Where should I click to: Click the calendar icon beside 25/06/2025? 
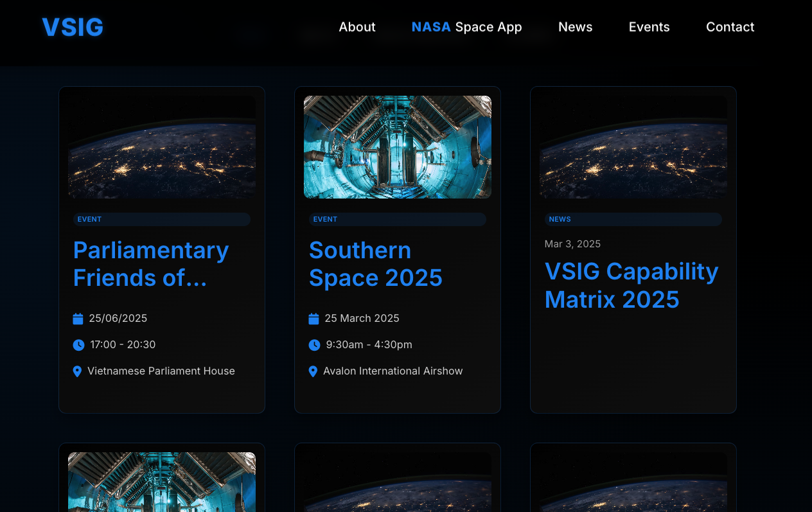[78, 319]
